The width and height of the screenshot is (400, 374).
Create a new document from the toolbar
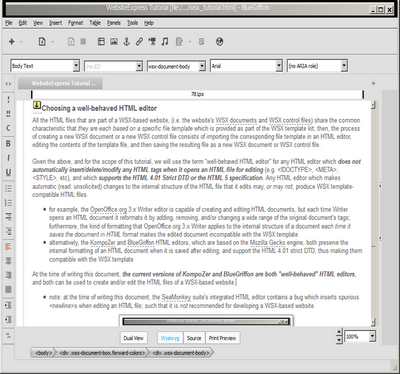pyautogui.click(x=42, y=42)
